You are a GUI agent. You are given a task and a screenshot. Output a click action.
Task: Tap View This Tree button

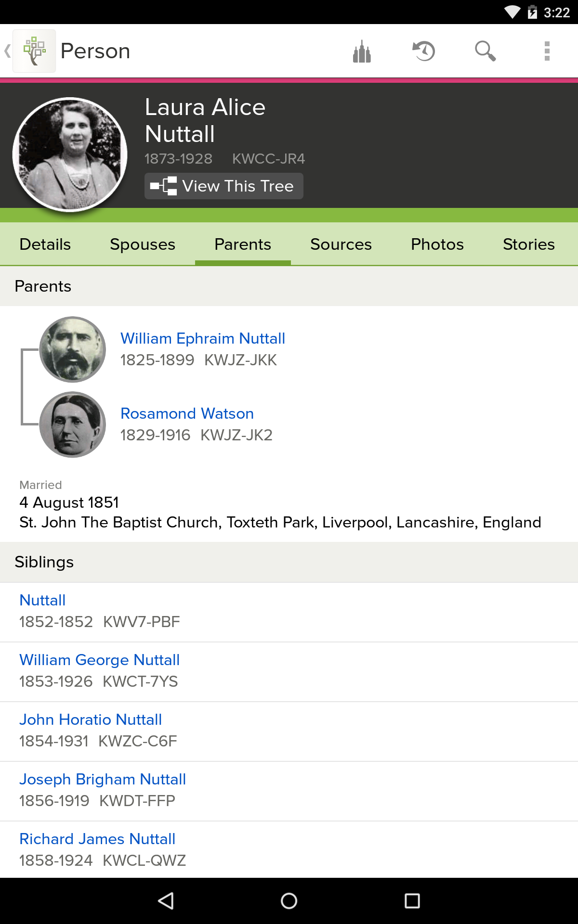[223, 186]
